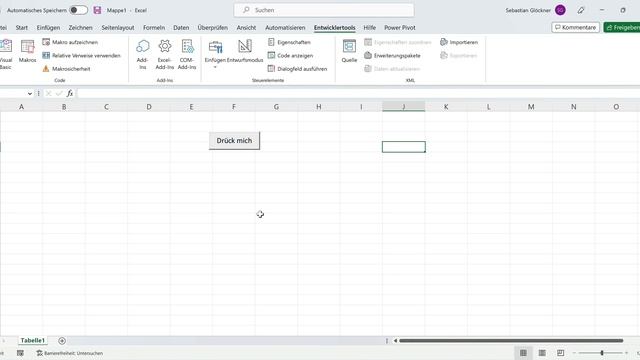Toggle the Entwurfsmodus button
640x360 pixels.
tap(245, 51)
